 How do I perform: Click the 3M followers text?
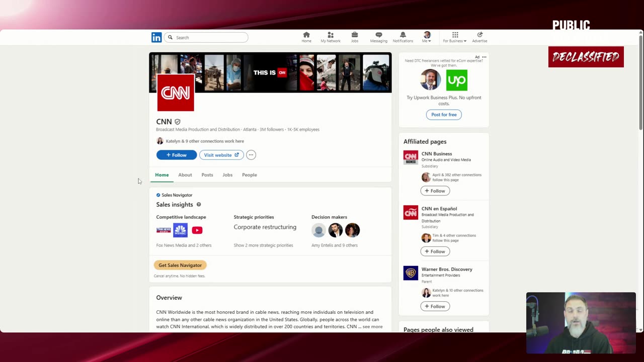272,130
